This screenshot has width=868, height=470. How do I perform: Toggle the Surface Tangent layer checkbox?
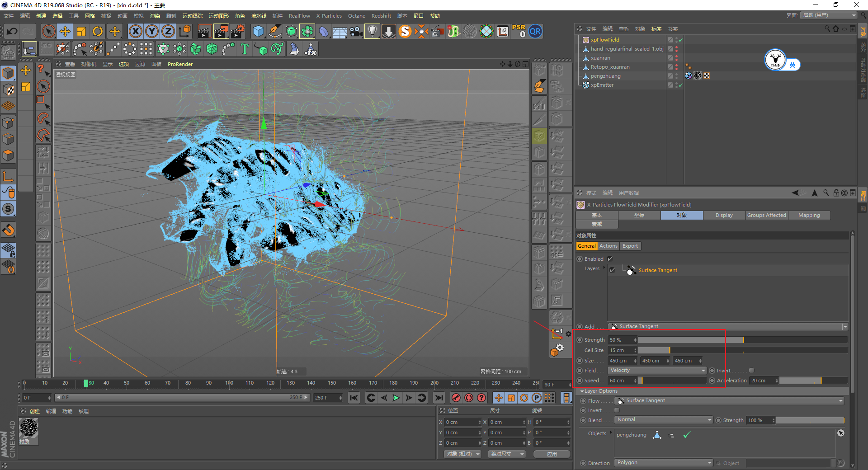click(612, 270)
